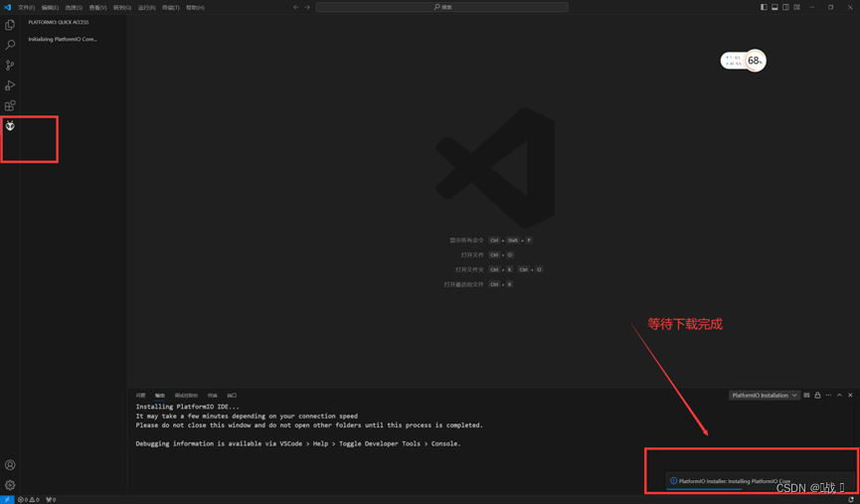Image resolution: width=860 pixels, height=504 pixels.
Task: Click the VS Code logo icon
Action: [7, 7]
